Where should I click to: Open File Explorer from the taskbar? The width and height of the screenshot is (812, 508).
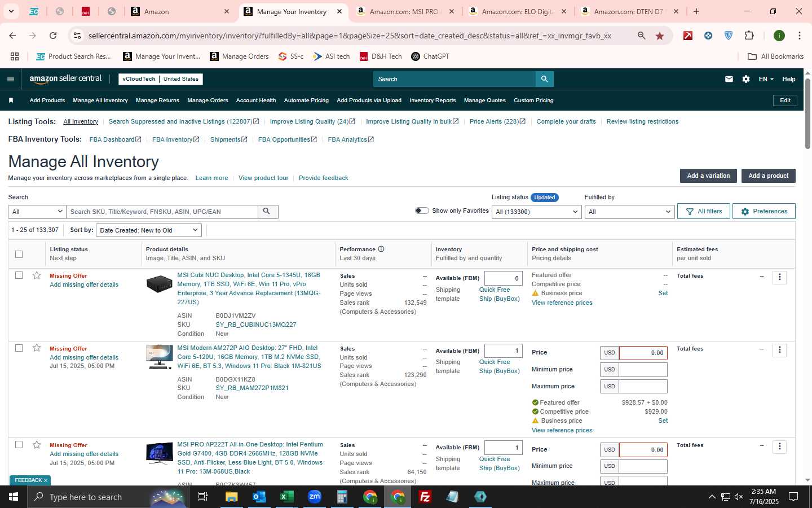pyautogui.click(x=231, y=497)
